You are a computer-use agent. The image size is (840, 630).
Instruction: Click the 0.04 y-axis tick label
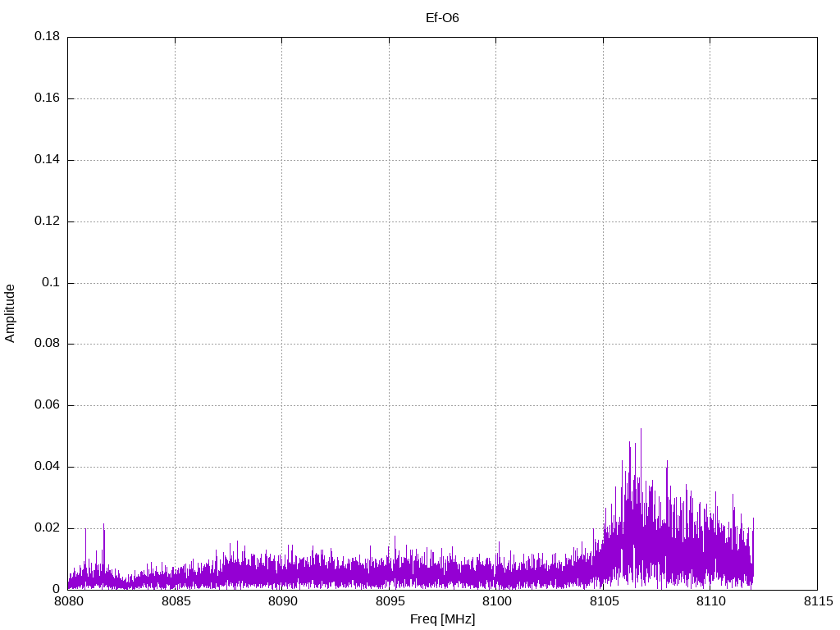click(47, 467)
